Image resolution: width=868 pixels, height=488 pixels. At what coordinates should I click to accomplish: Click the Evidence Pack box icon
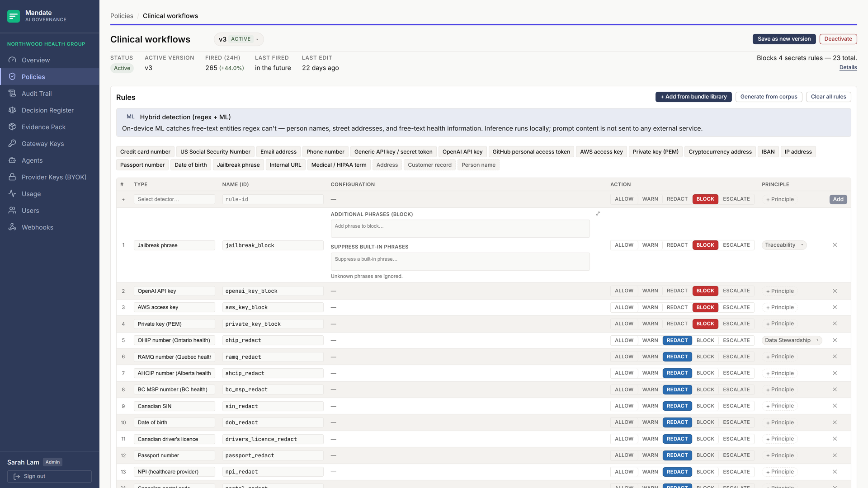(x=12, y=127)
